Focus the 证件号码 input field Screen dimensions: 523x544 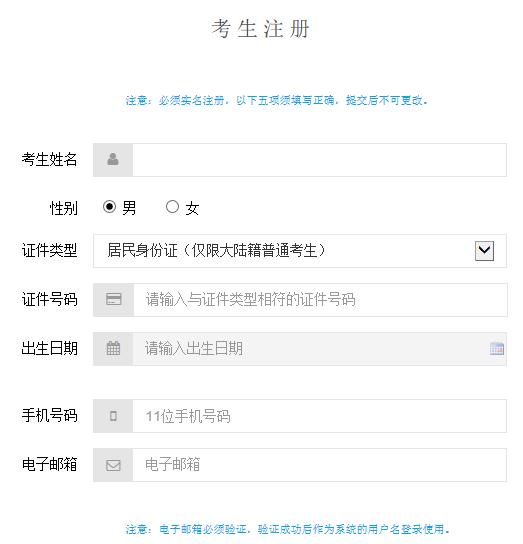[x=320, y=300]
